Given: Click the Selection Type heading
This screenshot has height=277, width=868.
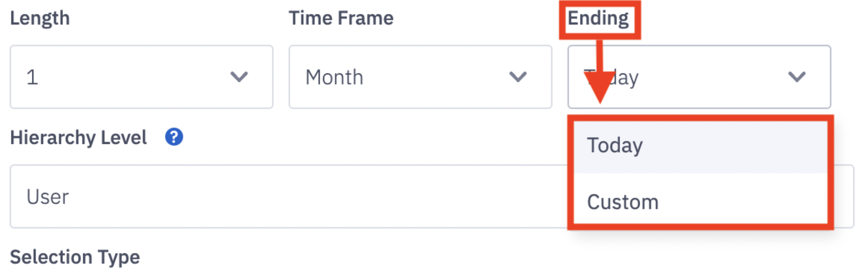Looking at the screenshot, I should click(x=75, y=257).
